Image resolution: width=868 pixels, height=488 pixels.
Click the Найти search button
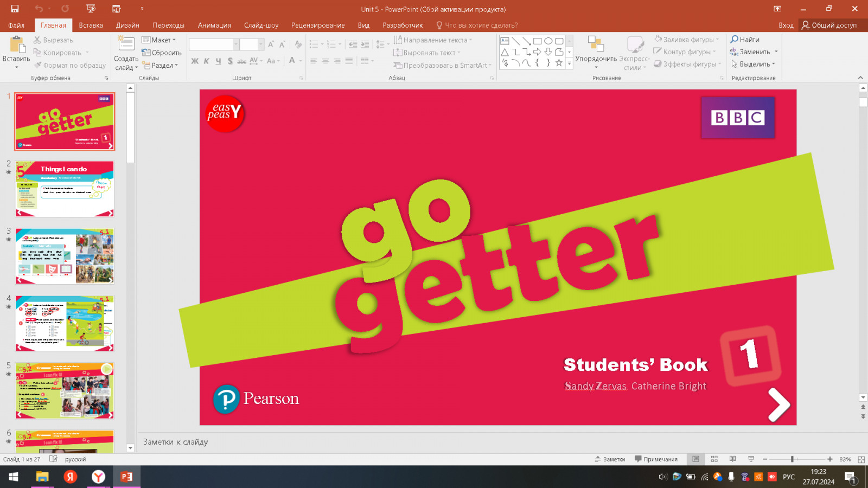(745, 40)
